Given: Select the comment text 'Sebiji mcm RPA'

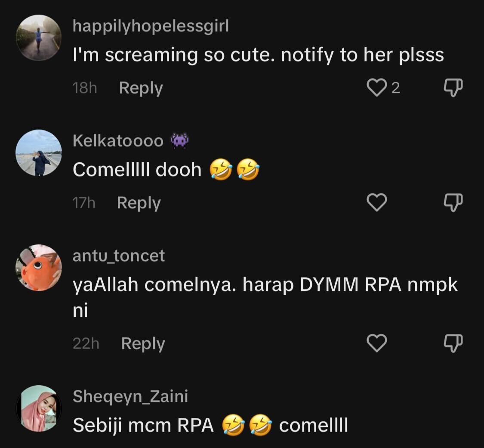Looking at the screenshot, I should click(x=143, y=425).
